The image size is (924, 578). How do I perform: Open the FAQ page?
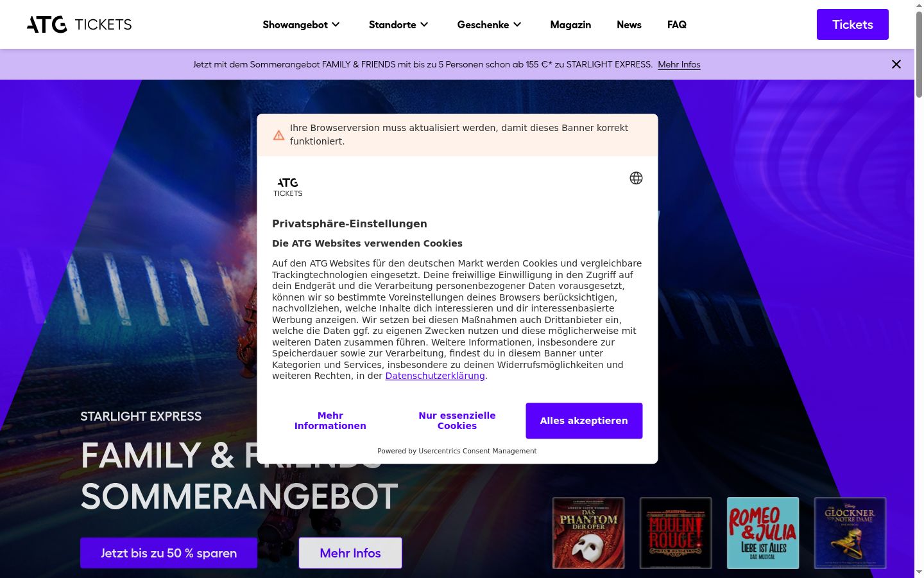click(677, 24)
